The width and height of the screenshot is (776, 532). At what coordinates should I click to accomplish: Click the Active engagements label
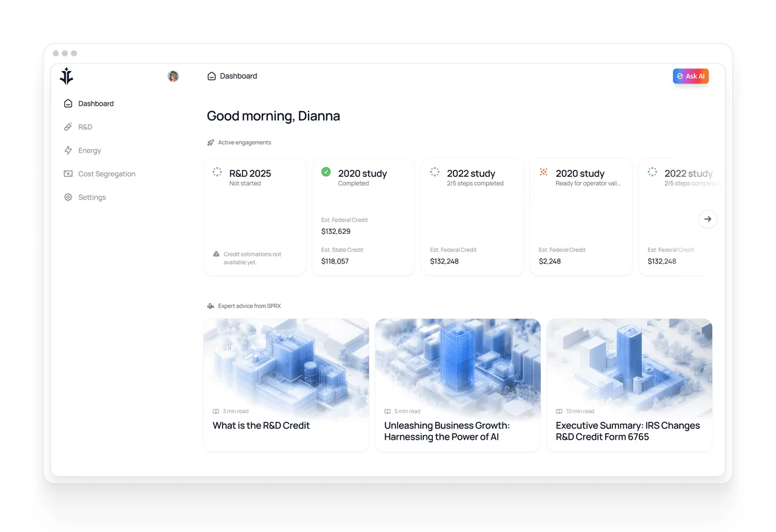(x=244, y=143)
